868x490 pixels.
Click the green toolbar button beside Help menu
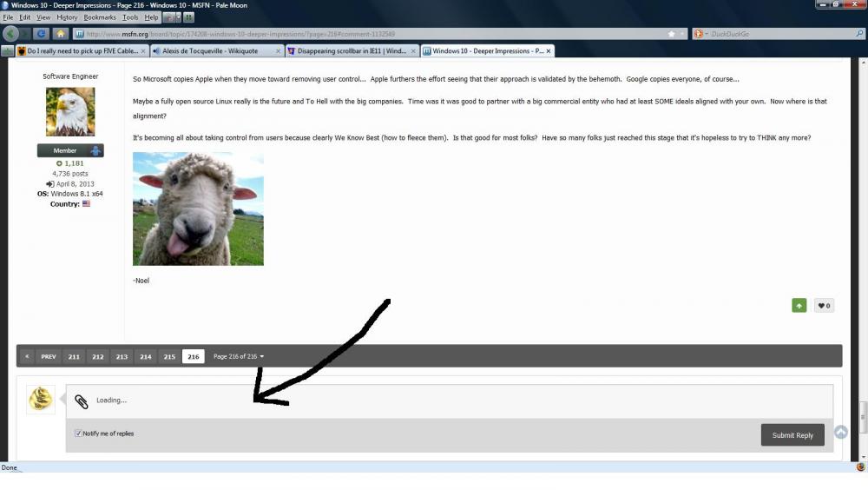(x=188, y=17)
